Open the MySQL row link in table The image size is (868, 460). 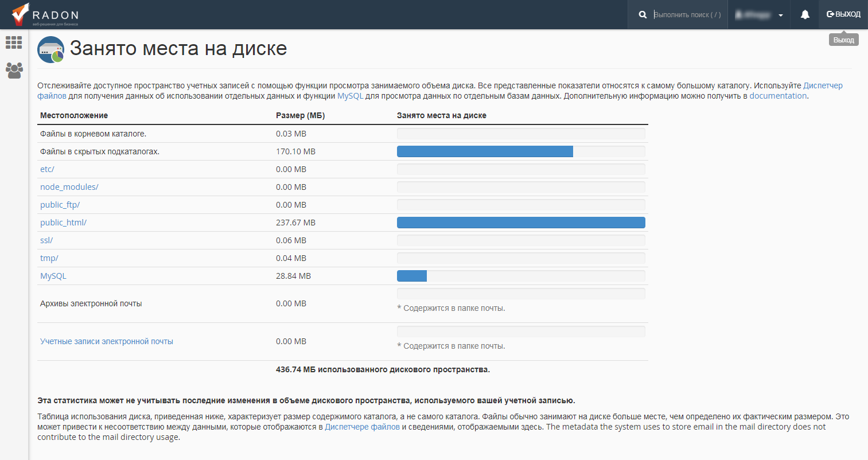click(x=53, y=276)
